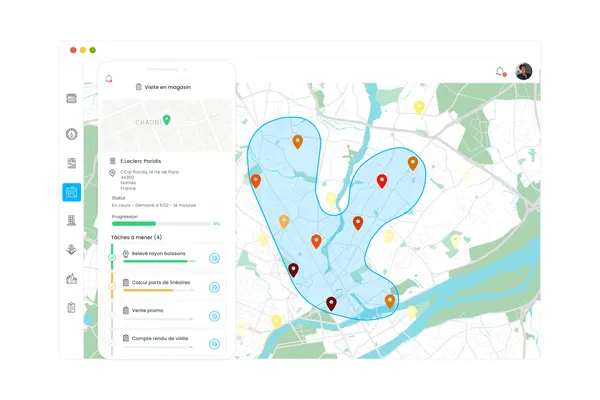This screenshot has width=600, height=400.
Task: Select the rust-brown pin below the red pin
Action: click(358, 223)
